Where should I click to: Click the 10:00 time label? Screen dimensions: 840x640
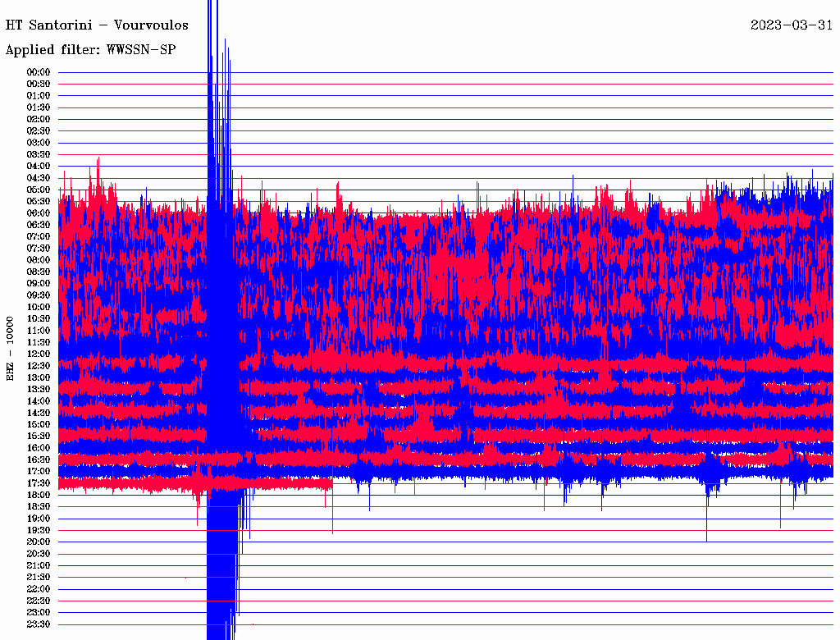pos(39,307)
